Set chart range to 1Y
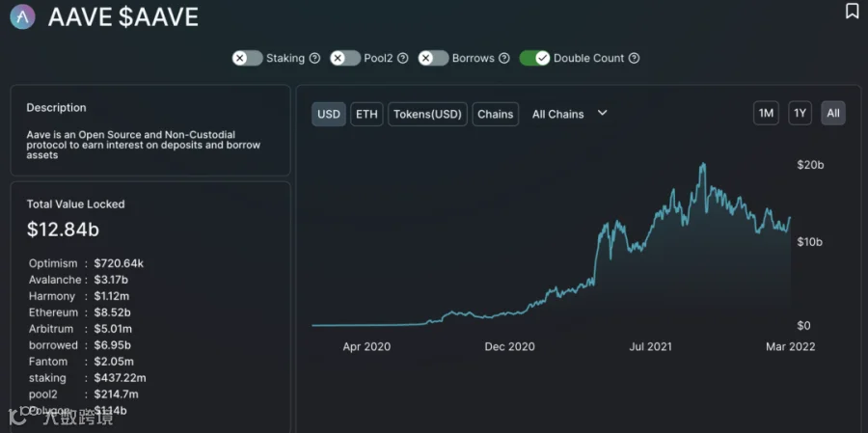This screenshot has height=433, width=868. (x=800, y=114)
